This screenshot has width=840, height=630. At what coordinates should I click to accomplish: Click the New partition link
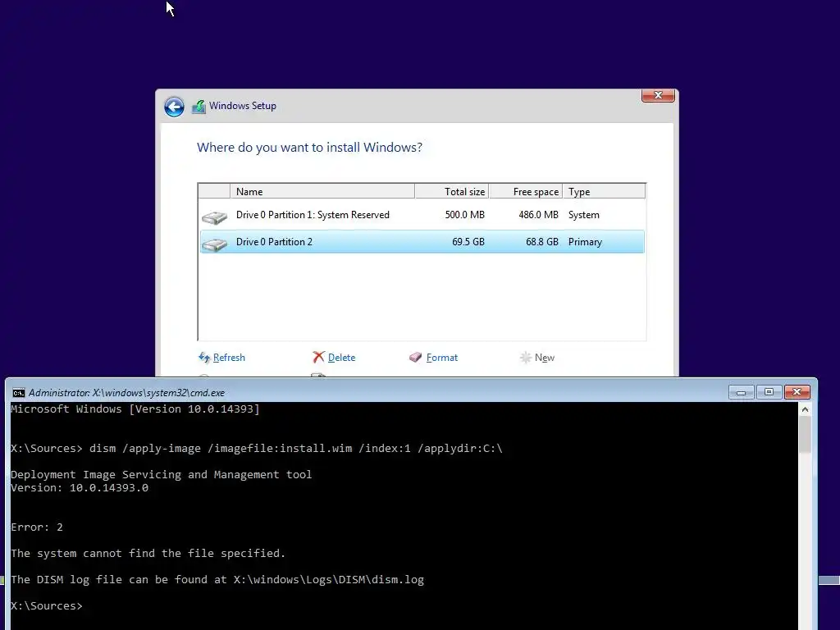pos(545,358)
